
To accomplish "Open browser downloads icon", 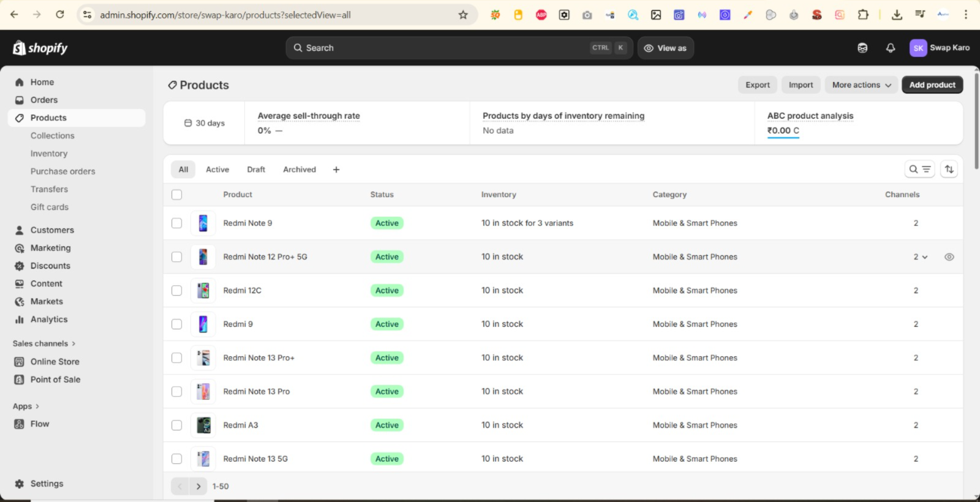I will coord(897,15).
